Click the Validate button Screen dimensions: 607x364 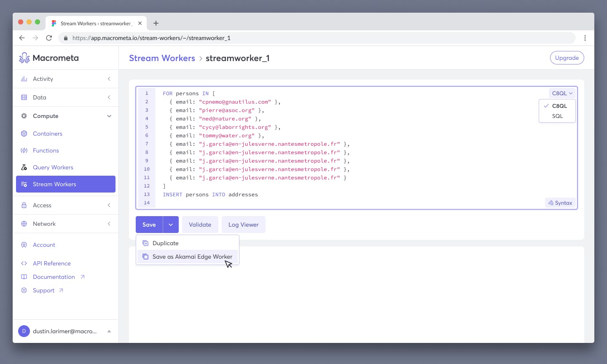pyautogui.click(x=200, y=225)
